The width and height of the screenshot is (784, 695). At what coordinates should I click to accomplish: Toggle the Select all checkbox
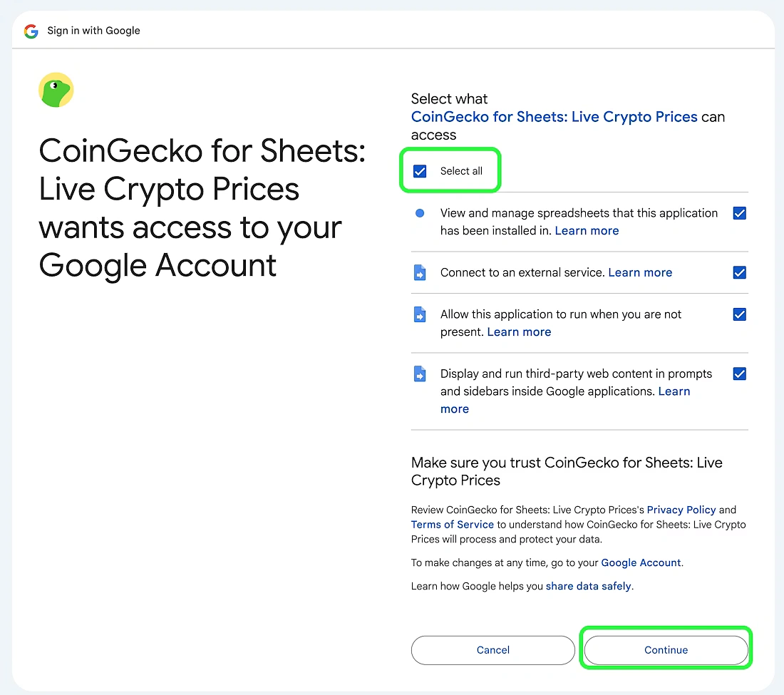420,171
